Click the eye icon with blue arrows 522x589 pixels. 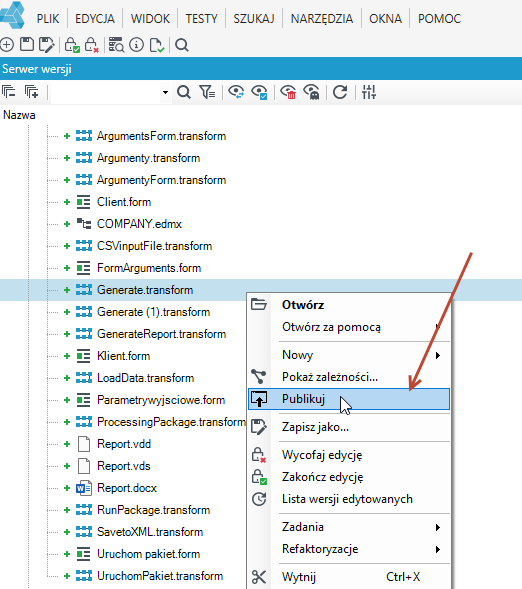click(x=236, y=92)
